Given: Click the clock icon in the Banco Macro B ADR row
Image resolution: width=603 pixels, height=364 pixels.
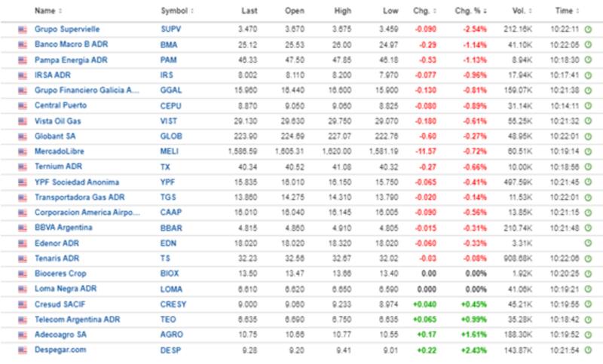Looking at the screenshot, I should tap(587, 44).
